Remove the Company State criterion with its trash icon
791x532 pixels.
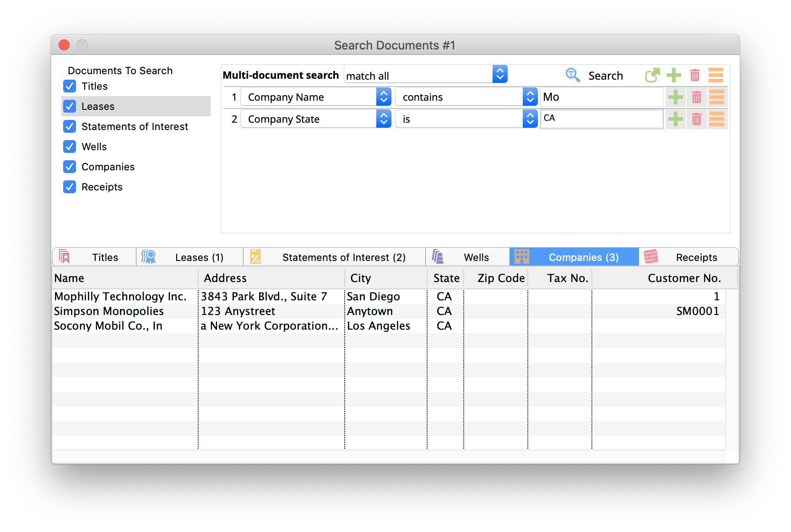pos(697,119)
